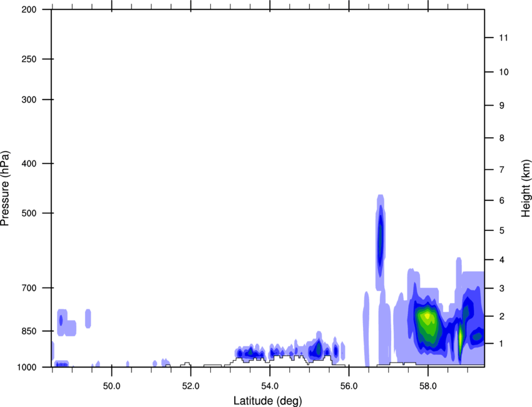Select pressure tick label 200
This screenshot has height=407, width=532.
click(x=29, y=9)
